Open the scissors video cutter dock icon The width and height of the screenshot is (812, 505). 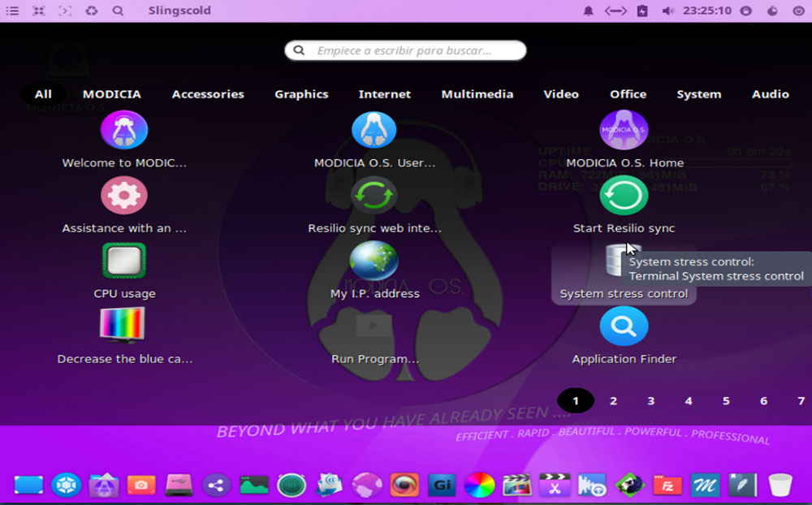(555, 486)
